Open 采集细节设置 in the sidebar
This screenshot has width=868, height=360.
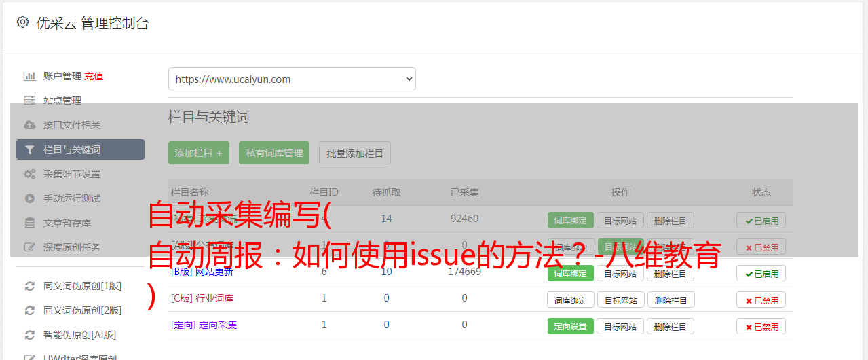(x=72, y=174)
